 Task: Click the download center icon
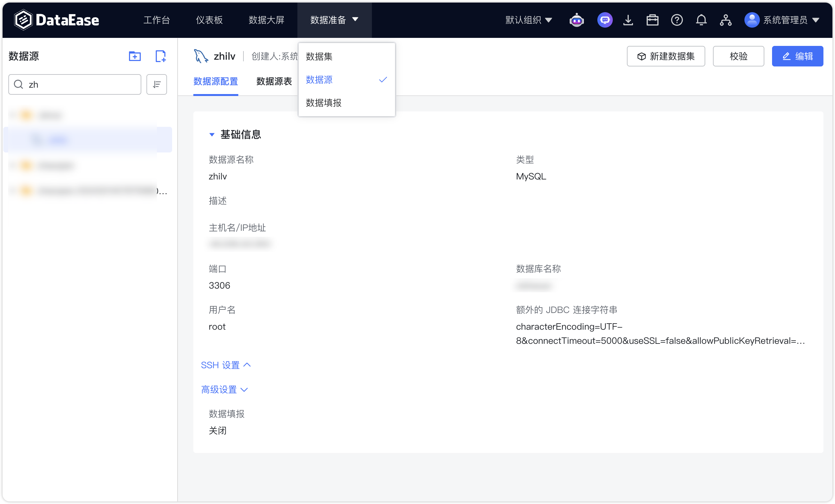pyautogui.click(x=628, y=20)
